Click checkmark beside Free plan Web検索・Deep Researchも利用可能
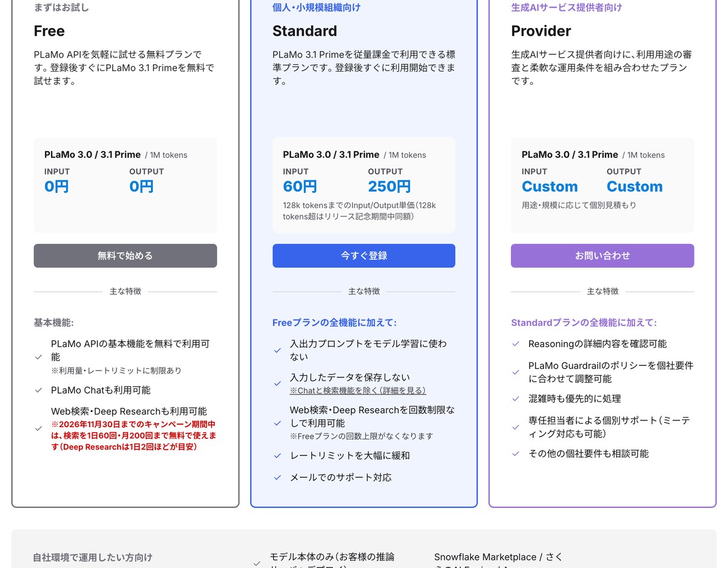The height and width of the screenshot is (568, 728). point(39,428)
